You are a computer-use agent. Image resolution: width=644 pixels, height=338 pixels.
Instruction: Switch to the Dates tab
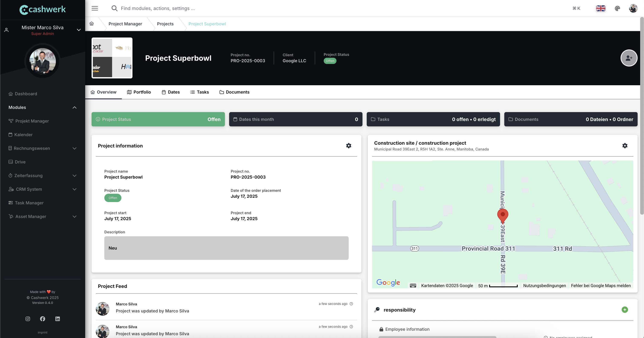(171, 92)
